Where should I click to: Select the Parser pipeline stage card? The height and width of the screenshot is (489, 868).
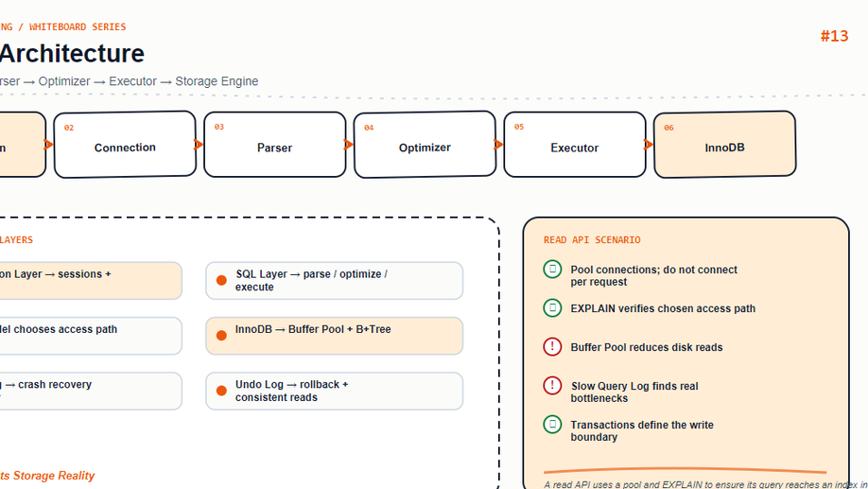[x=275, y=145]
